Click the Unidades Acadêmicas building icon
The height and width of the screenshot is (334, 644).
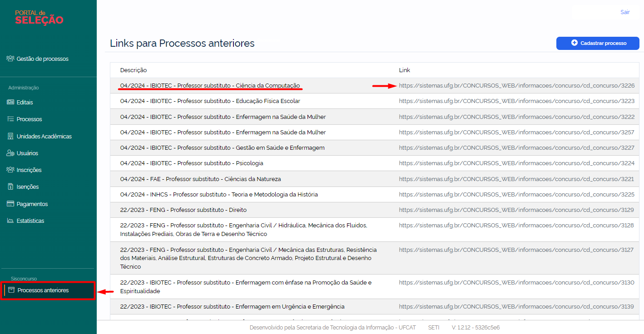click(x=10, y=136)
